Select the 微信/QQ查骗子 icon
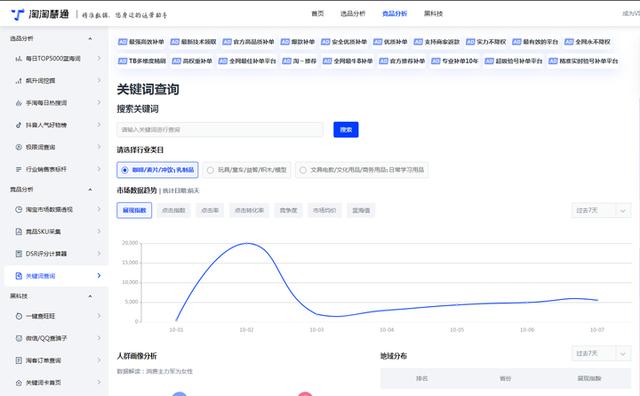The height and width of the screenshot is (396, 640). pyautogui.click(x=18, y=338)
